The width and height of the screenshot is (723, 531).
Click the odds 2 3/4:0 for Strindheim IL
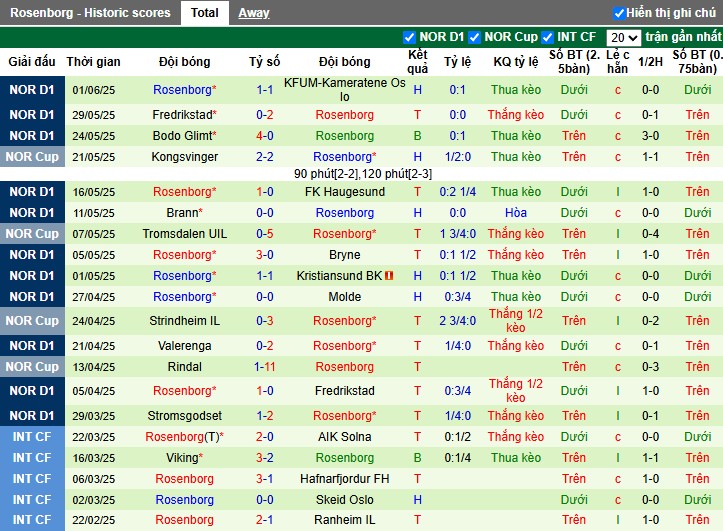(x=457, y=321)
